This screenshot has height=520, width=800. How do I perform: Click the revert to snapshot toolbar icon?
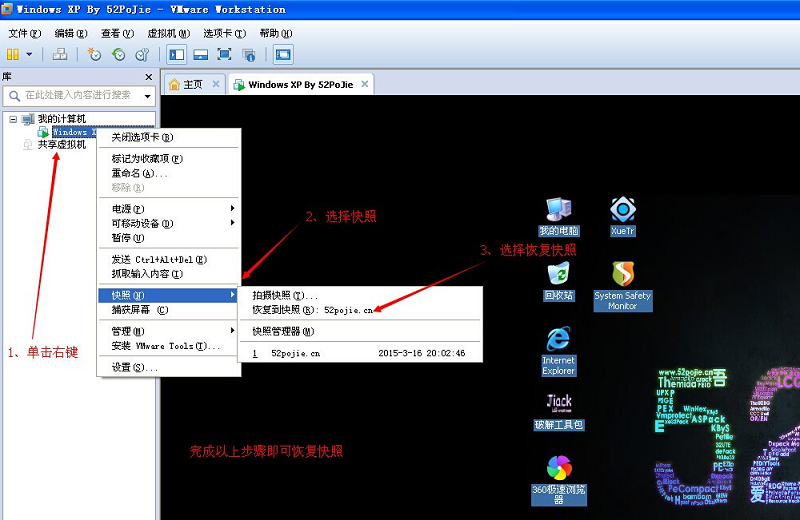click(x=118, y=54)
